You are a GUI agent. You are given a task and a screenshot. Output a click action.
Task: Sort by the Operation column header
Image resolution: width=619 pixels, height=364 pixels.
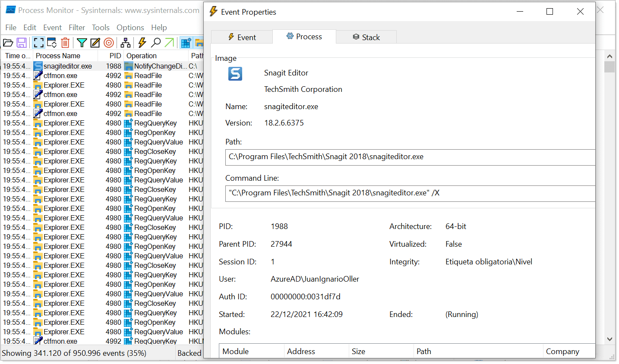pos(156,56)
